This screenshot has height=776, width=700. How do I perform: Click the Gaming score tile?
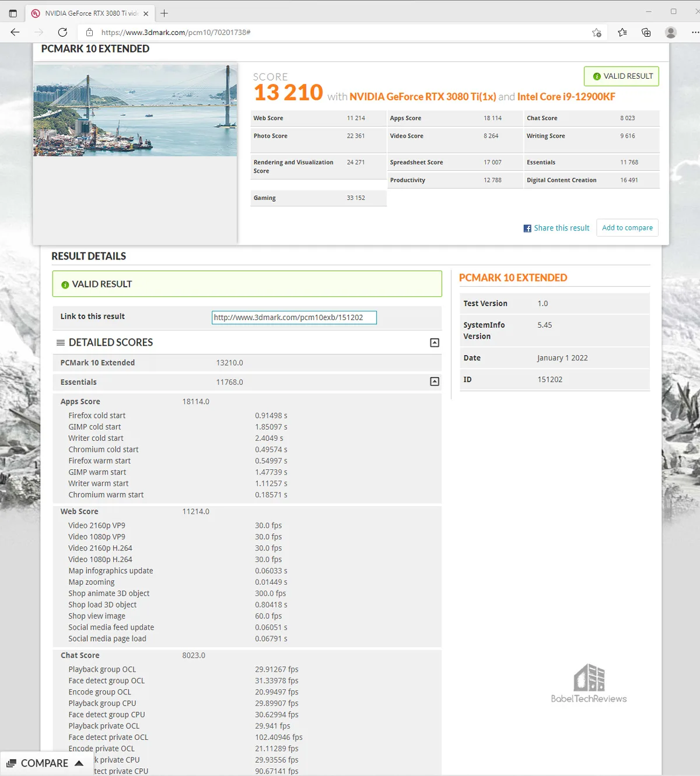coord(318,198)
